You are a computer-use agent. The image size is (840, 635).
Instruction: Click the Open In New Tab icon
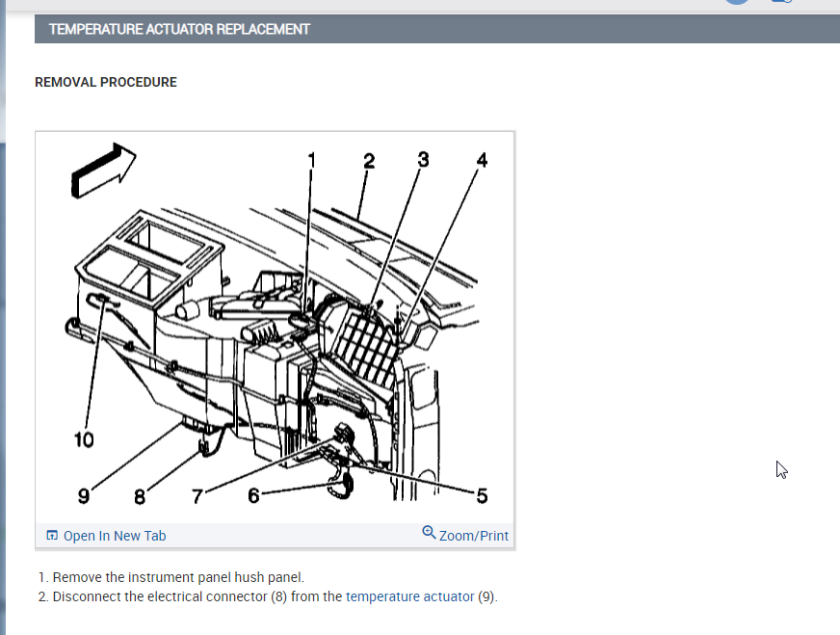(52, 536)
